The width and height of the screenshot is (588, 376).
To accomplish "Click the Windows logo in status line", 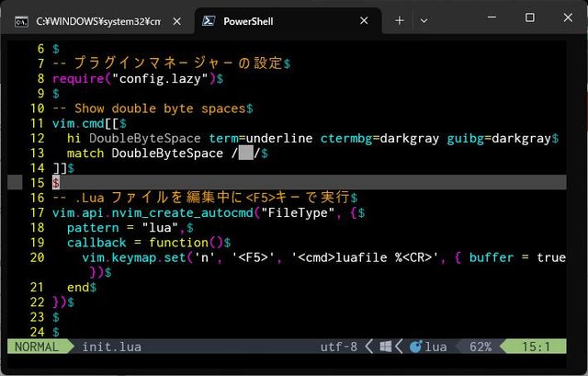I will (386, 347).
